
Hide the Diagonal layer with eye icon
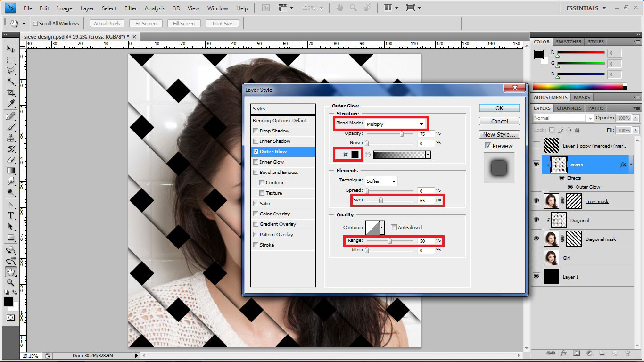[x=536, y=220]
